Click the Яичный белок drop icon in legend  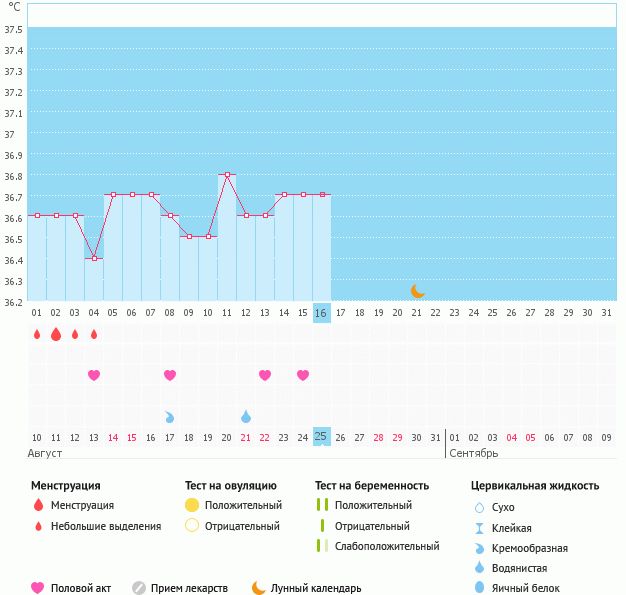[x=479, y=588]
